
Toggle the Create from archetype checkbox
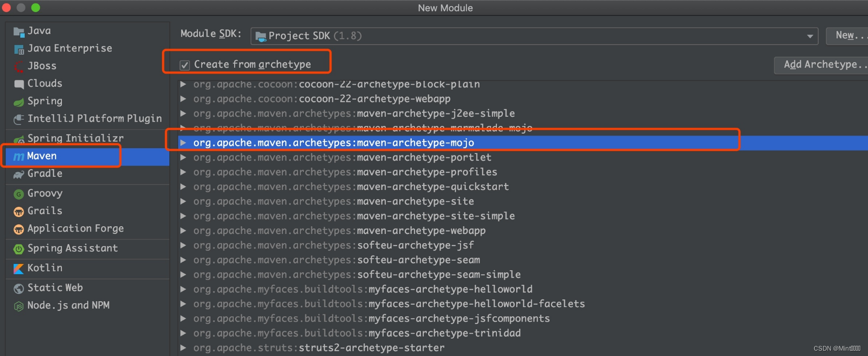tap(184, 65)
